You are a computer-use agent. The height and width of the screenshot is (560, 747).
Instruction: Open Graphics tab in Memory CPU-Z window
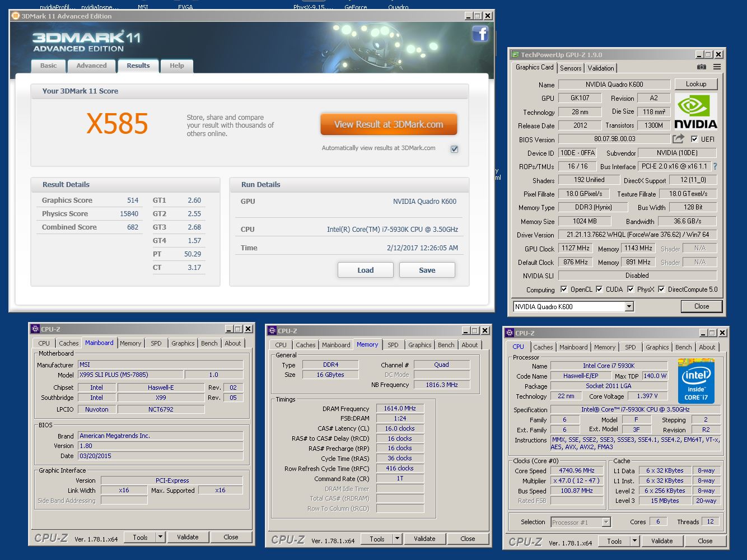[x=420, y=345]
